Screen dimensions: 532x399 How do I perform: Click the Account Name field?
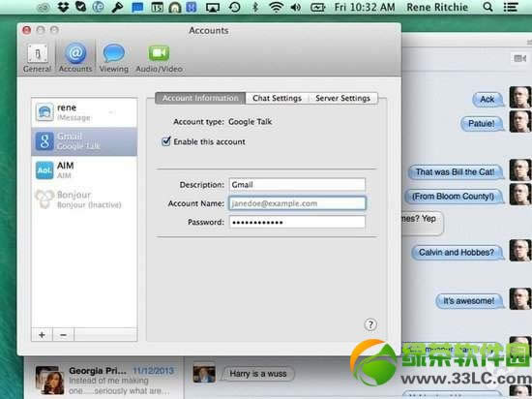pos(297,203)
